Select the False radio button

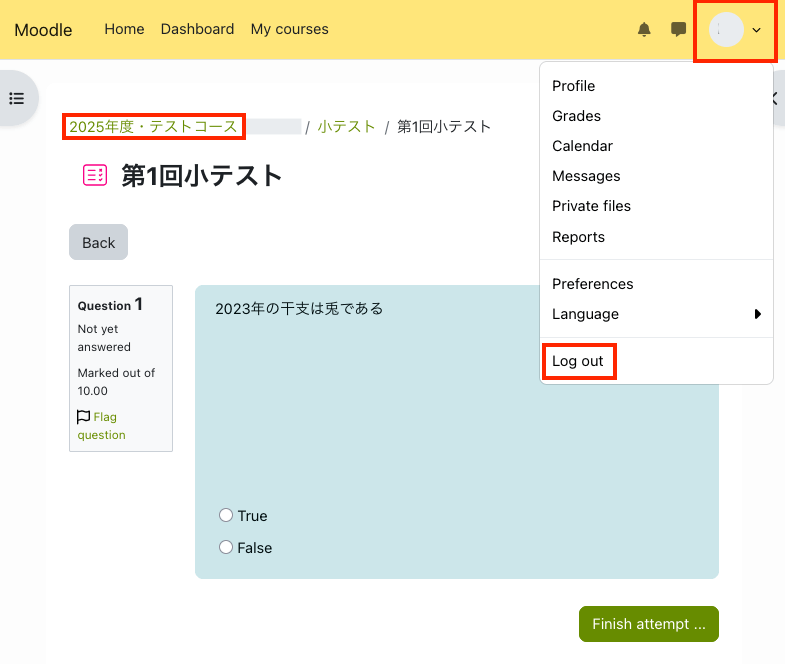coord(226,547)
